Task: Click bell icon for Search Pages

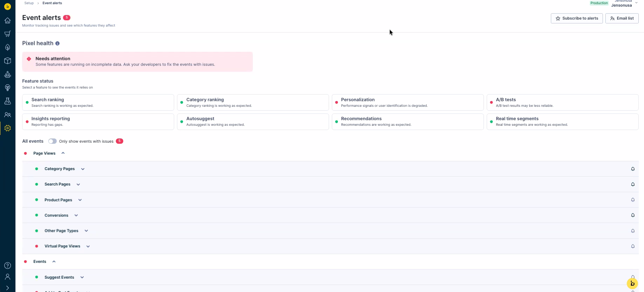Action: [x=633, y=184]
